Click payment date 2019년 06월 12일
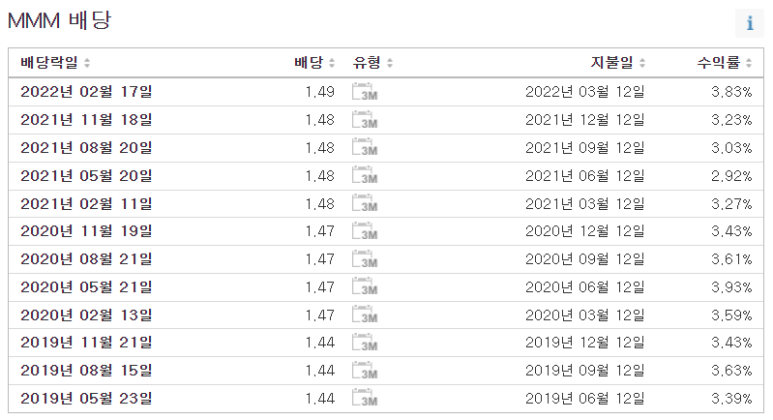773x420 pixels. (585, 399)
